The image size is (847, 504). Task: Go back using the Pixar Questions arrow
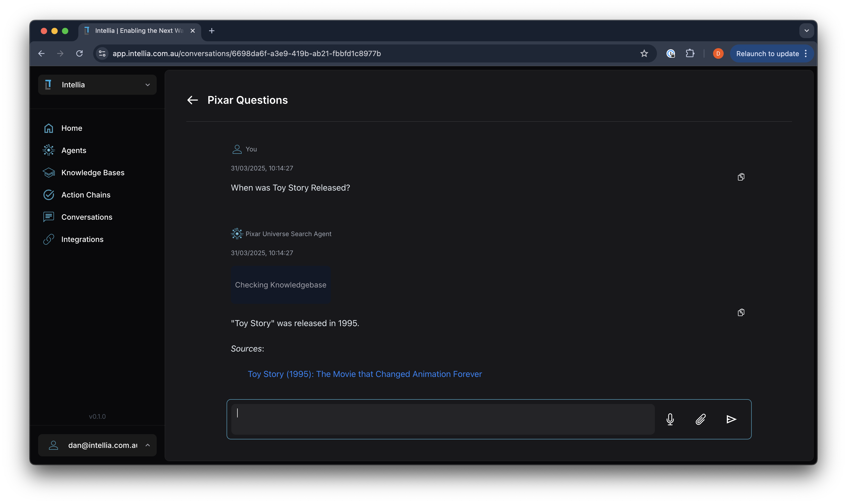(193, 100)
